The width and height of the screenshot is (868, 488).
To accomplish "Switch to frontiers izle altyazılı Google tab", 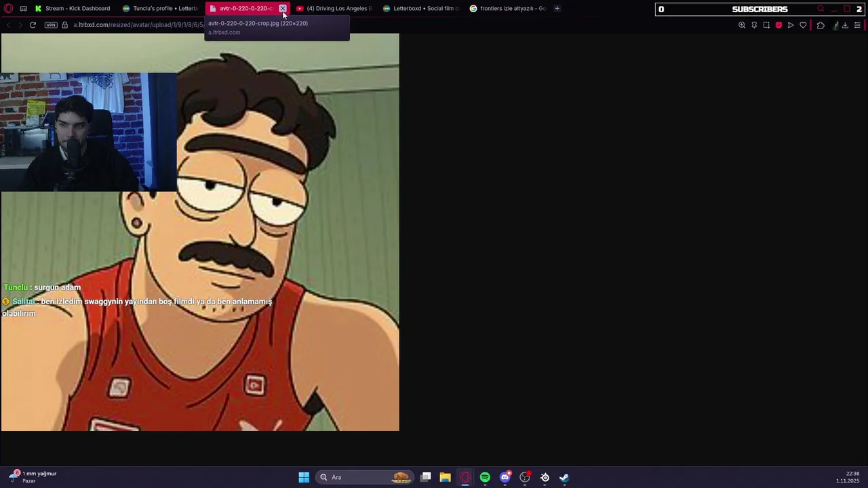I will tap(507, 9).
